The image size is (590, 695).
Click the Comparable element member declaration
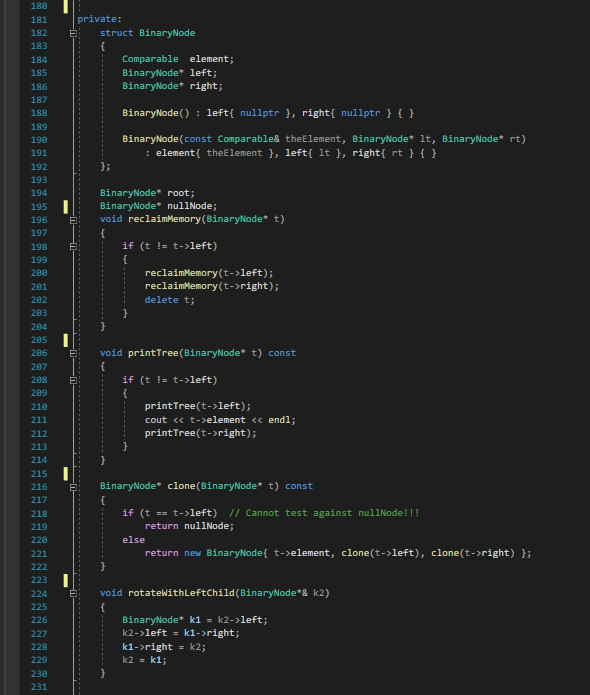pyautogui.click(x=178, y=59)
